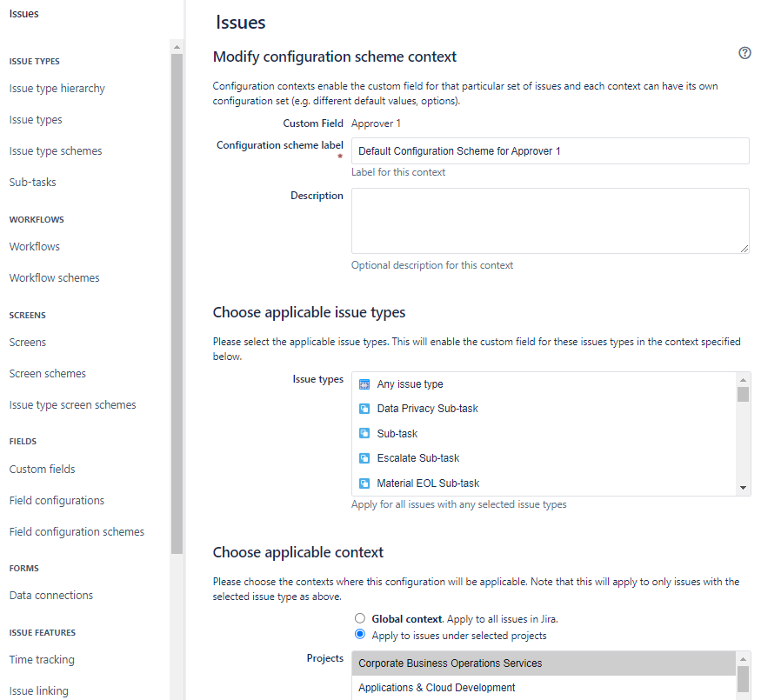This screenshot has width=761, height=700.
Task: Select the Global context radio button
Action: pyautogui.click(x=360, y=618)
